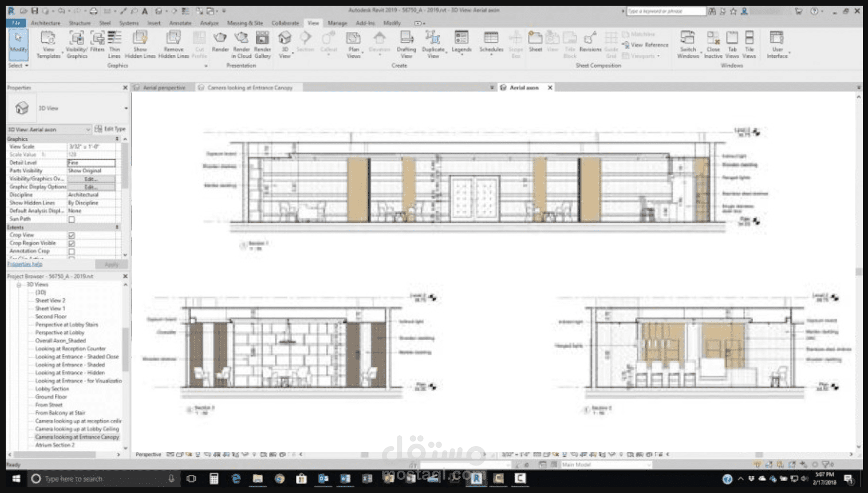Collapse the 3D Views tree node
This screenshot has height=493, width=868.
point(19,285)
